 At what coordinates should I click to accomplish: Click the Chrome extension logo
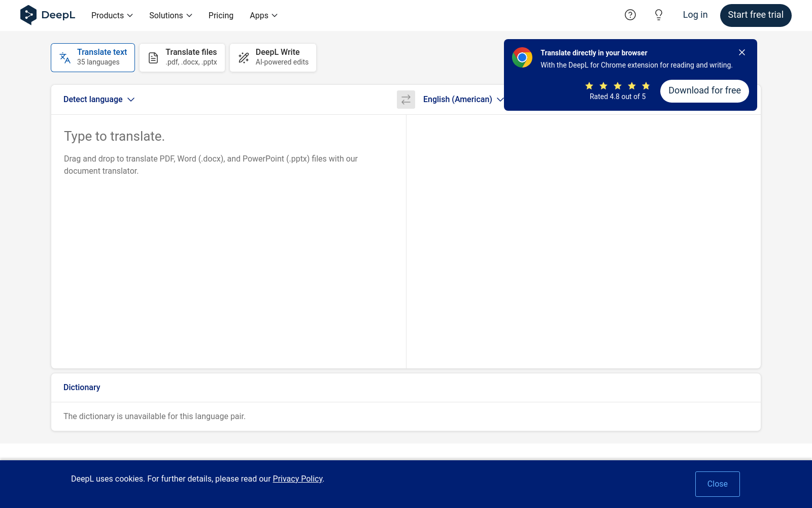[x=522, y=57]
